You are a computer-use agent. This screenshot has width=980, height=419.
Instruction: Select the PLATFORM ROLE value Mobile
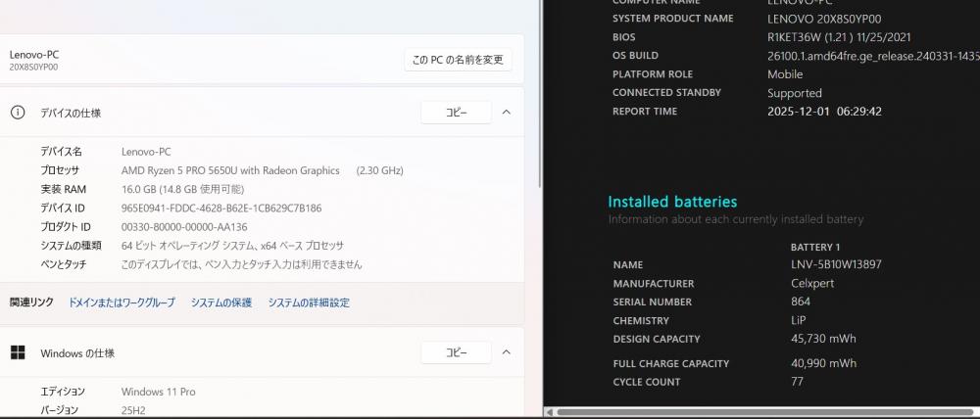(x=785, y=74)
